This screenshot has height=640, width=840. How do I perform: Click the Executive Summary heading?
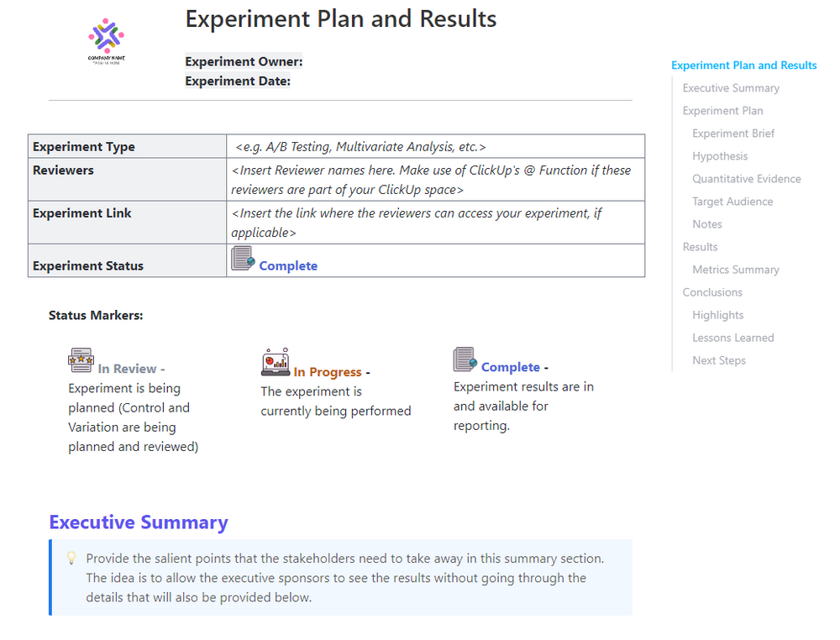(x=139, y=522)
